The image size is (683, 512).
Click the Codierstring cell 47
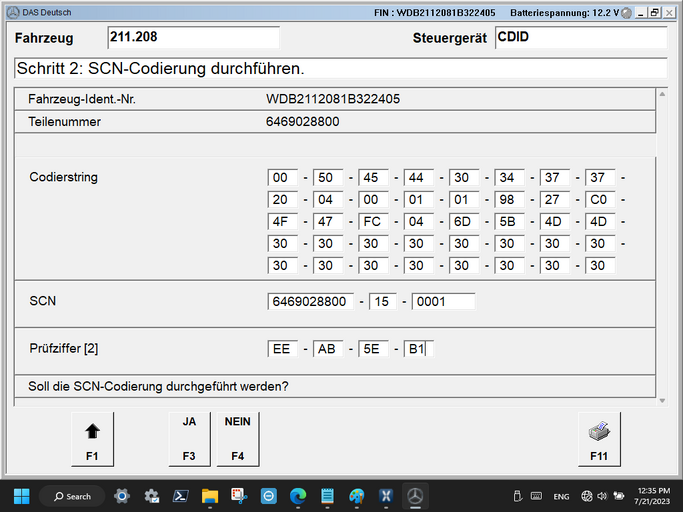point(328,221)
